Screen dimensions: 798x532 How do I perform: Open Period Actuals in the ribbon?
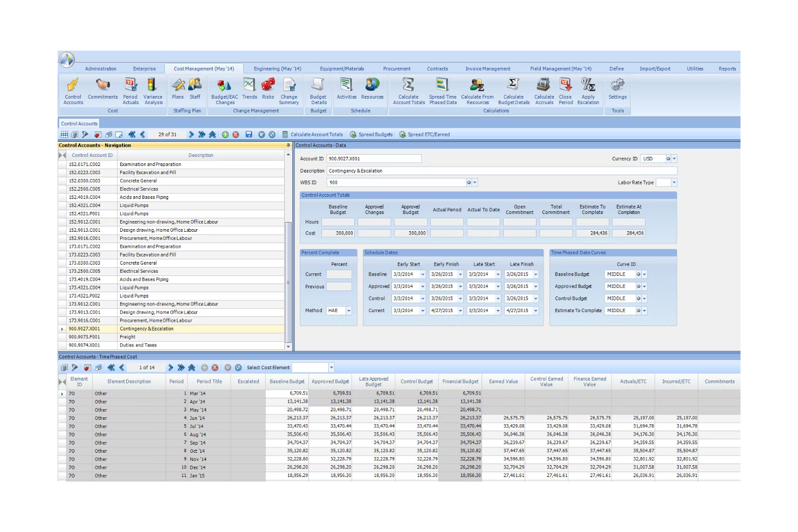(130, 91)
